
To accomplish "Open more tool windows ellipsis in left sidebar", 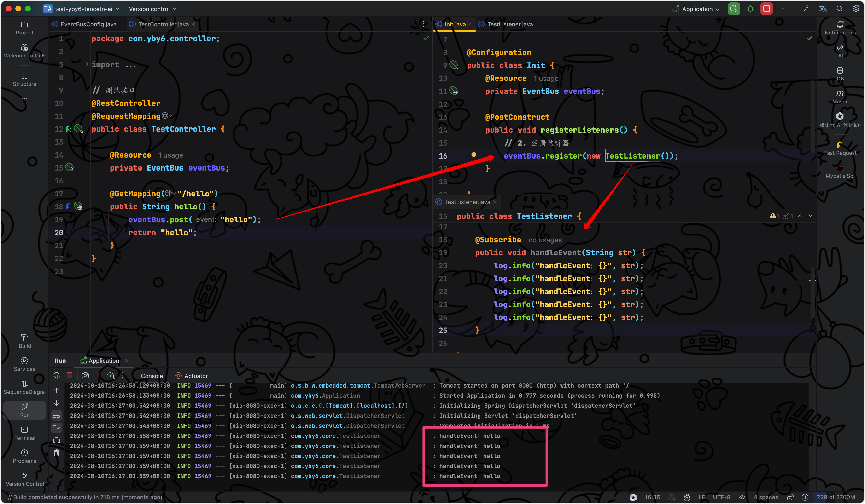I will tap(24, 99).
